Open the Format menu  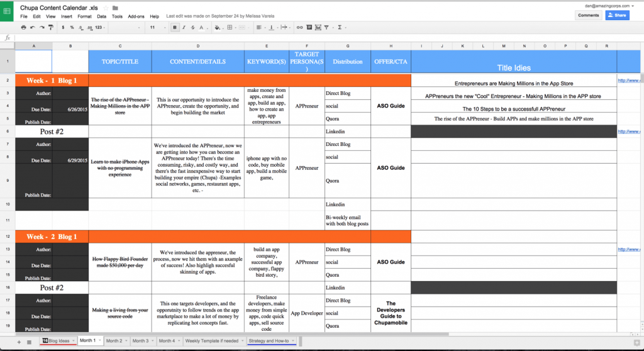click(85, 16)
